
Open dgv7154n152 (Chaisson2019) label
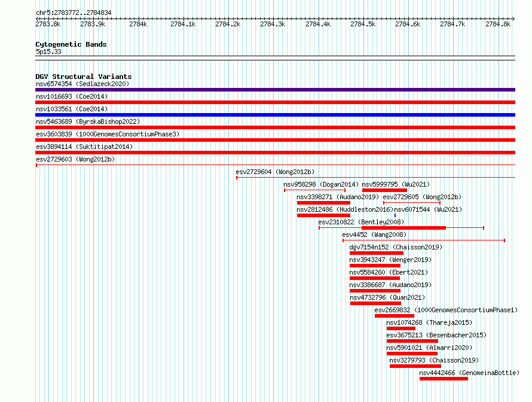point(396,247)
